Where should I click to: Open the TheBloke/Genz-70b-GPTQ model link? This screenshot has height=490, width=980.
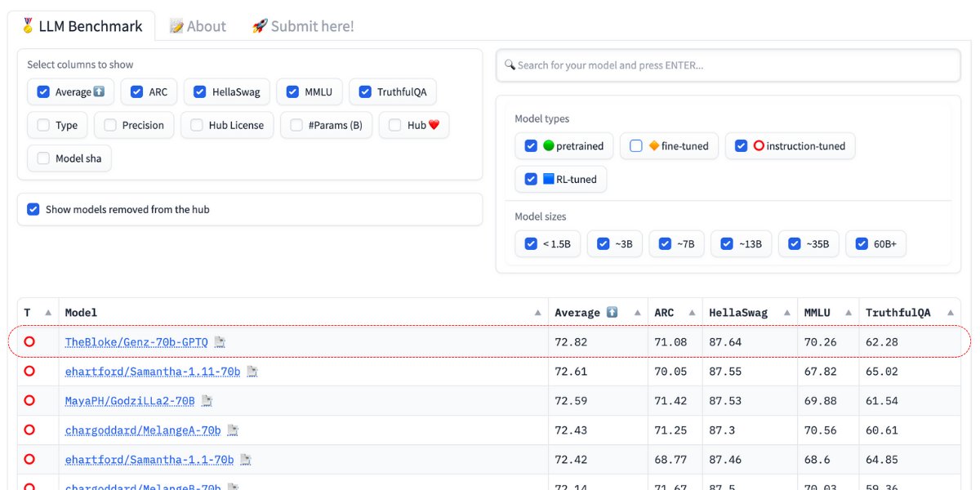pos(136,342)
